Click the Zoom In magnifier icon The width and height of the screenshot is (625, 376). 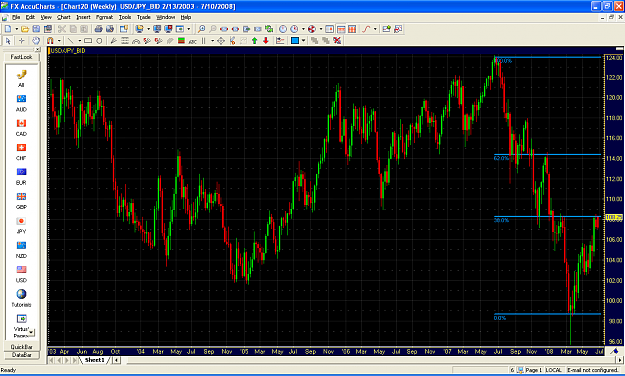click(x=202, y=29)
